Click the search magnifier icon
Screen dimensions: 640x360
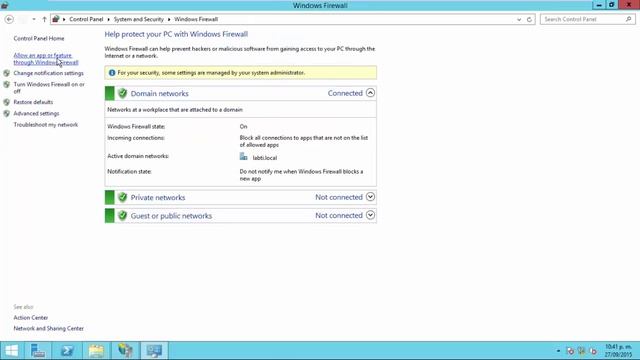pyautogui.click(x=629, y=19)
